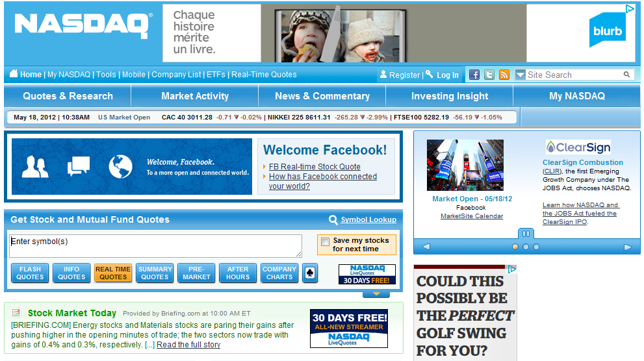This screenshot has width=644, height=361.
Task: Open FB Real-time Stock Quote link
Action: click(x=315, y=167)
